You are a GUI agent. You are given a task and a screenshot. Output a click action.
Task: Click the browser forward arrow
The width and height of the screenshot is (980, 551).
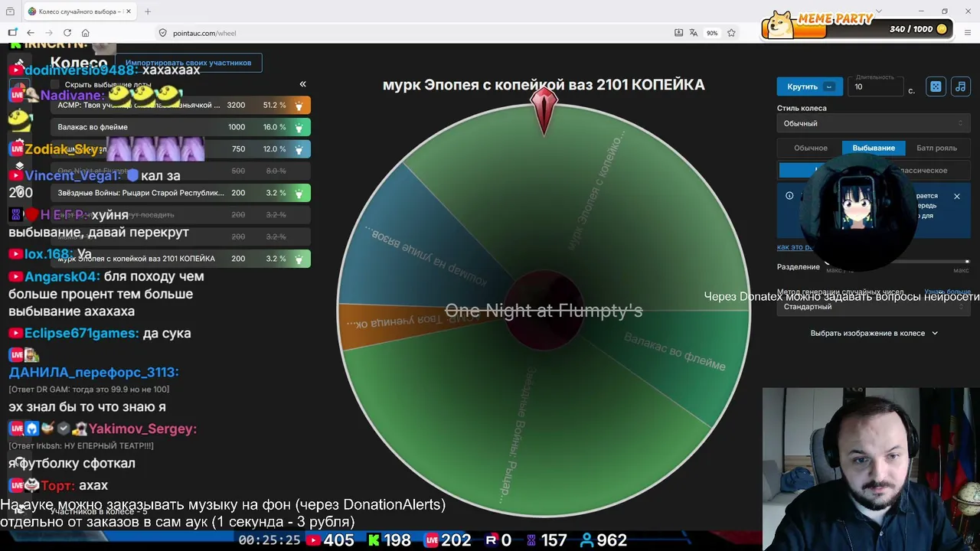click(49, 33)
